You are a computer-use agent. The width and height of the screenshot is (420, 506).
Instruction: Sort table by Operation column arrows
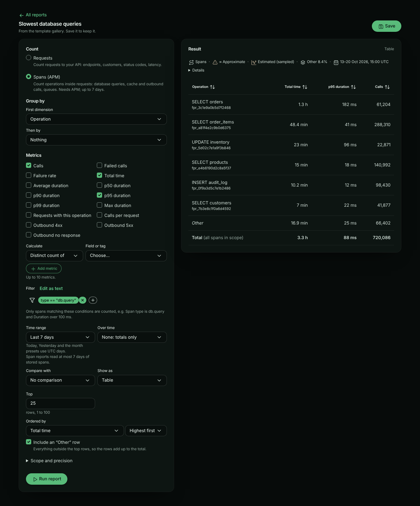[212, 87]
